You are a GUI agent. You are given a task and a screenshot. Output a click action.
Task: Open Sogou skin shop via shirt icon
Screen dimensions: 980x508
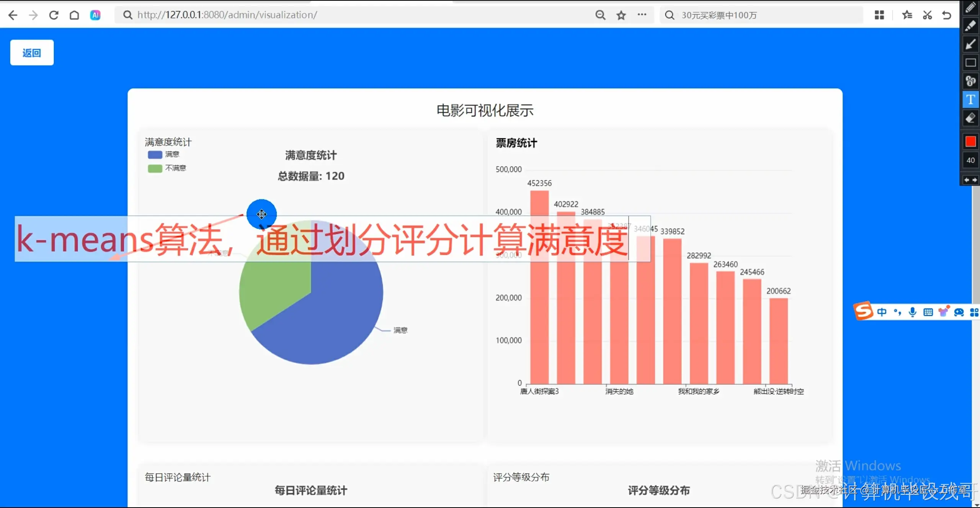coord(944,311)
